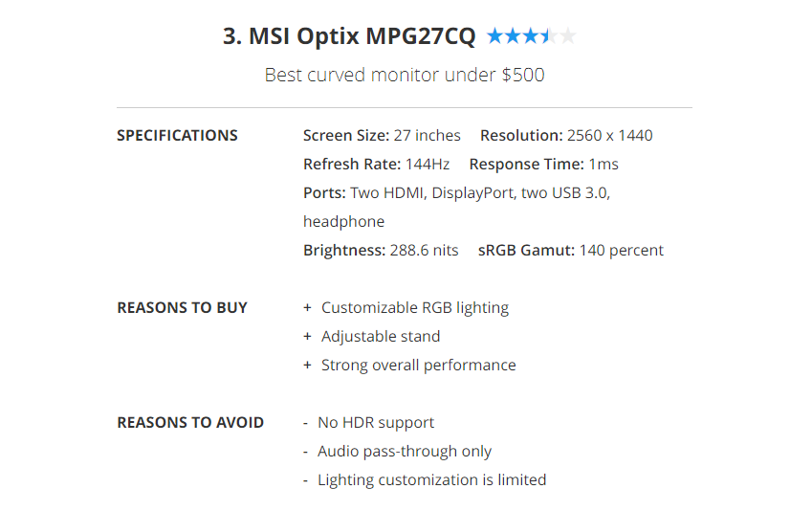Click the 'Best curved monitor under $500' subtitle
The width and height of the screenshot is (812, 511).
[405, 75]
